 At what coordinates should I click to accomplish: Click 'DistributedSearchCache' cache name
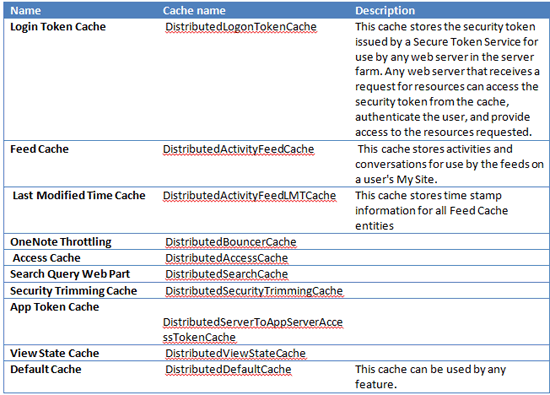[x=227, y=274]
